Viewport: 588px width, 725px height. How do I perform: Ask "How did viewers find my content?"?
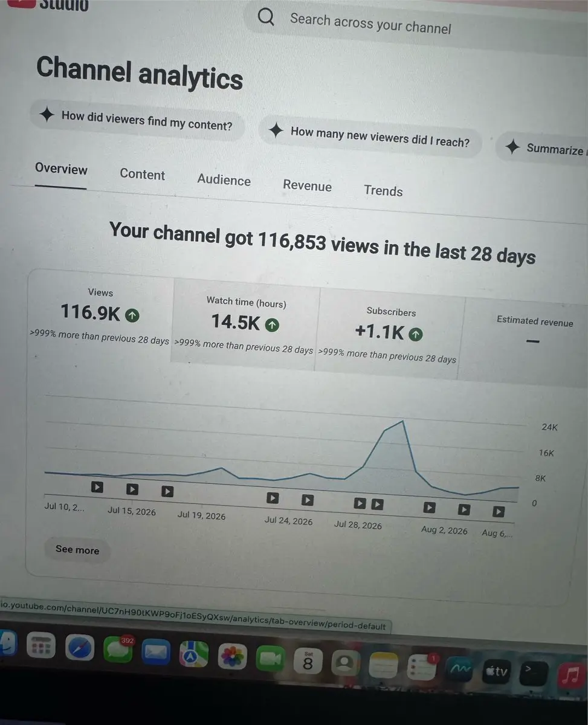(138, 120)
